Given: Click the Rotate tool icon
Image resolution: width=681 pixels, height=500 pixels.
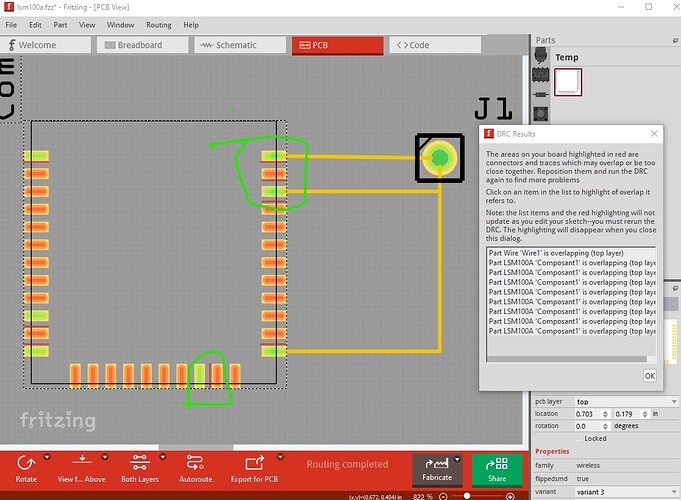Looking at the screenshot, I should coord(26,464).
